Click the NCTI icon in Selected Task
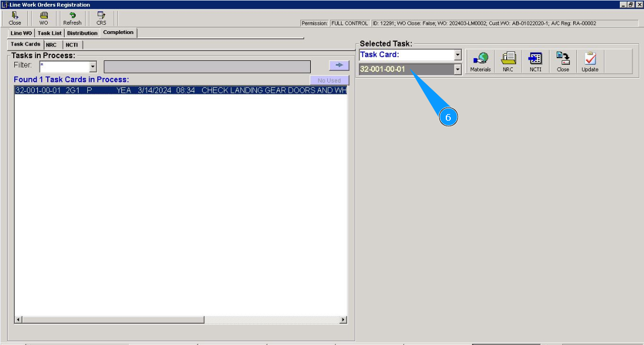 coord(535,62)
